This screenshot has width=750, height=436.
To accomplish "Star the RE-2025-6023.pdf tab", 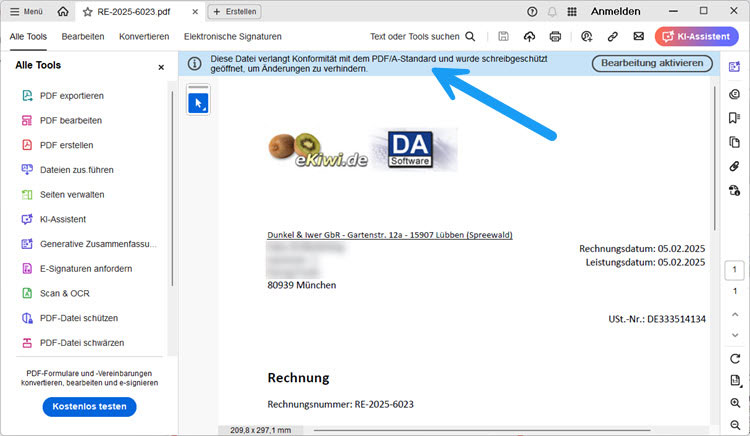I will coord(88,12).
